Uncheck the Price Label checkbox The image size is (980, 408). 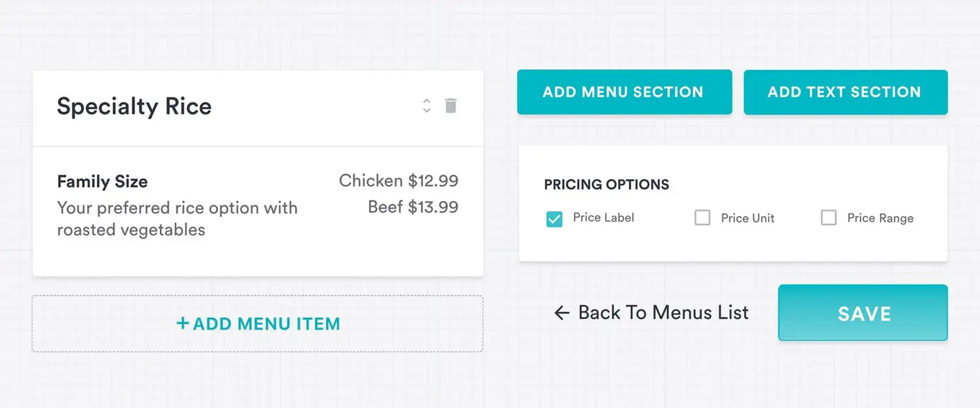tap(554, 219)
